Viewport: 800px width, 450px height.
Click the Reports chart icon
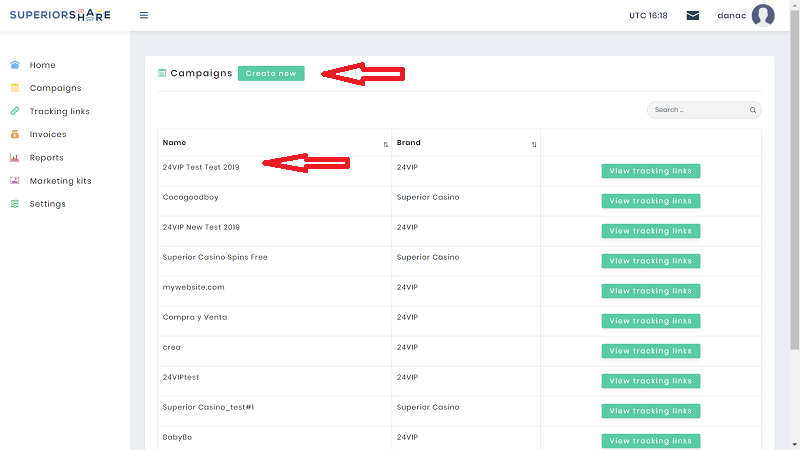point(15,158)
